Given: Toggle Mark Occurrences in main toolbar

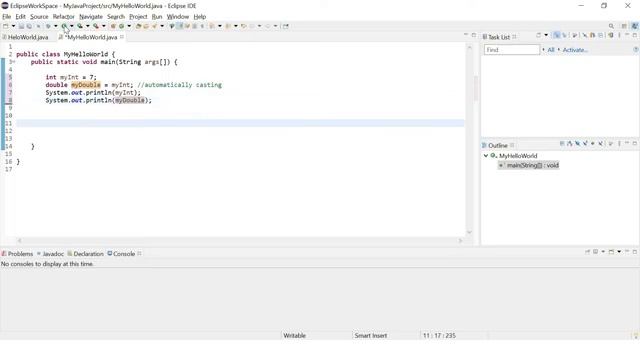Looking at the screenshot, I should tap(179, 26).
